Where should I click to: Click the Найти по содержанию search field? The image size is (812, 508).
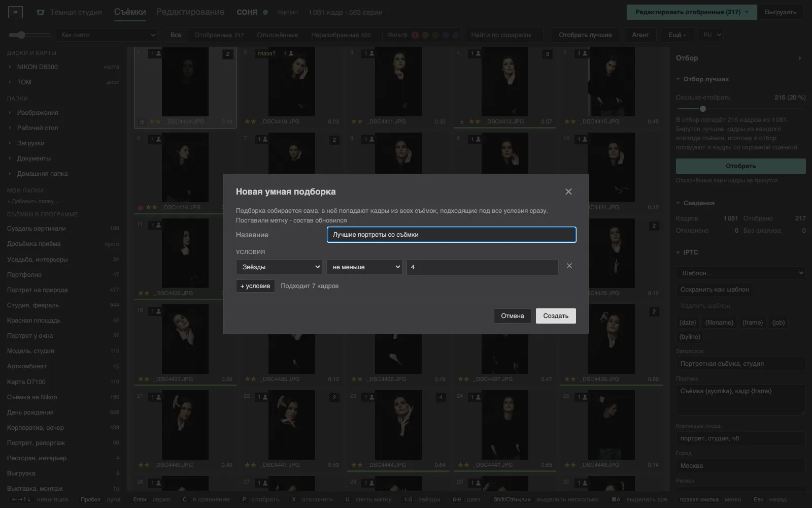click(x=504, y=35)
